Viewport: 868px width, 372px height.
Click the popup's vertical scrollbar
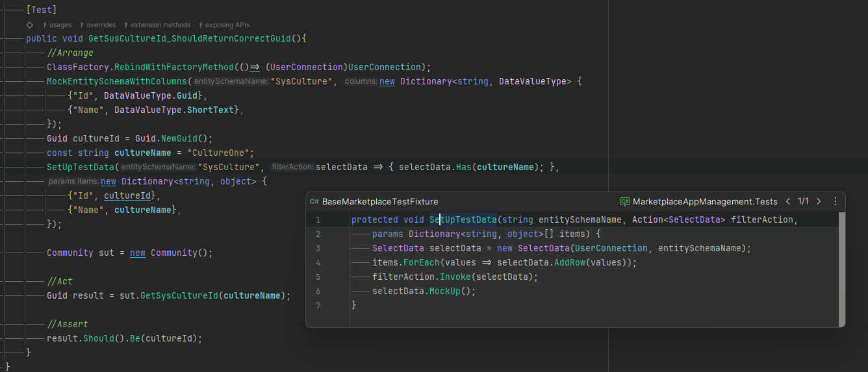point(842,268)
